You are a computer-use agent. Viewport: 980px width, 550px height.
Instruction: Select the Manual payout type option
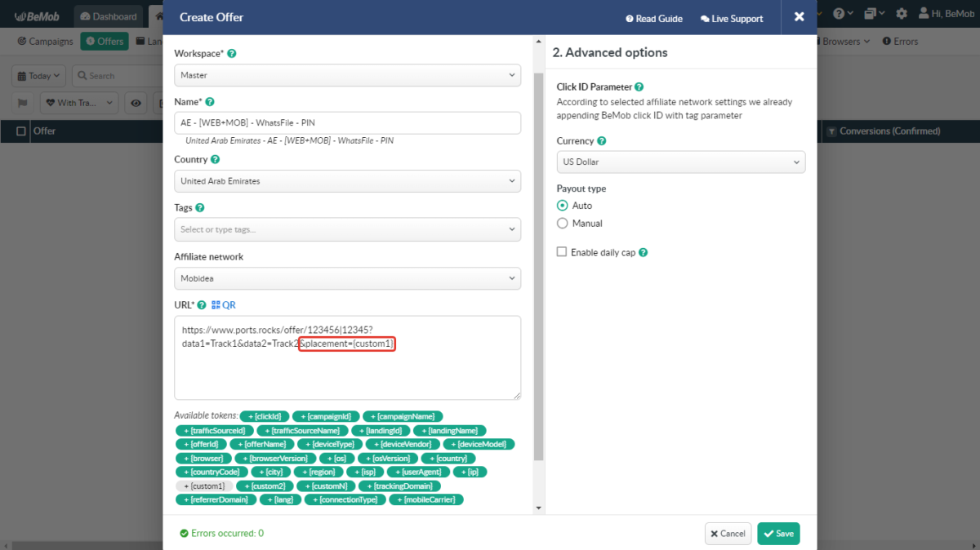pos(562,224)
